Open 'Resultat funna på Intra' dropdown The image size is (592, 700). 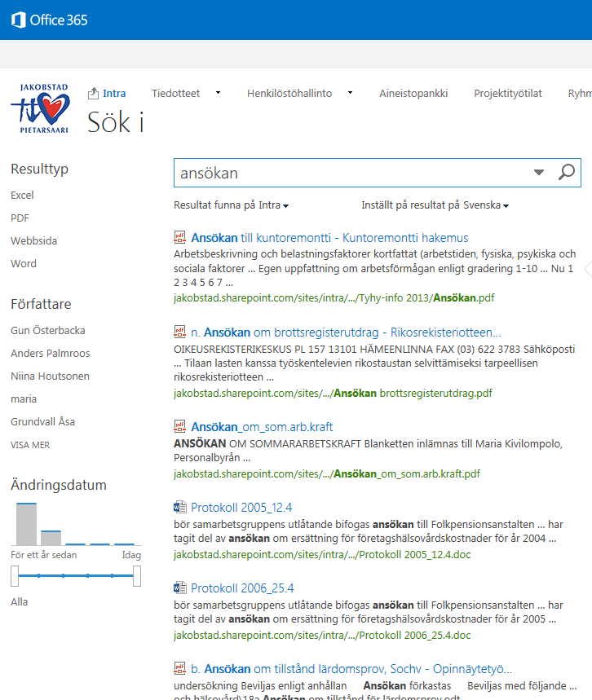231,205
